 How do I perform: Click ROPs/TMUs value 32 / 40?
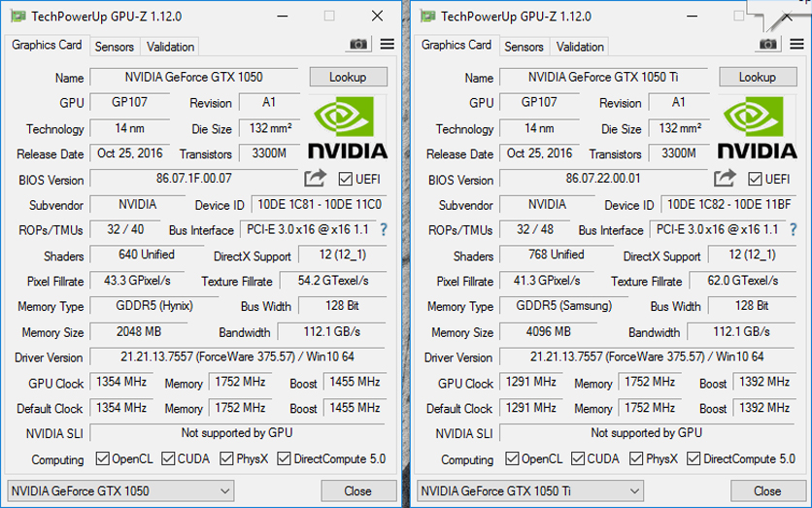(126, 229)
